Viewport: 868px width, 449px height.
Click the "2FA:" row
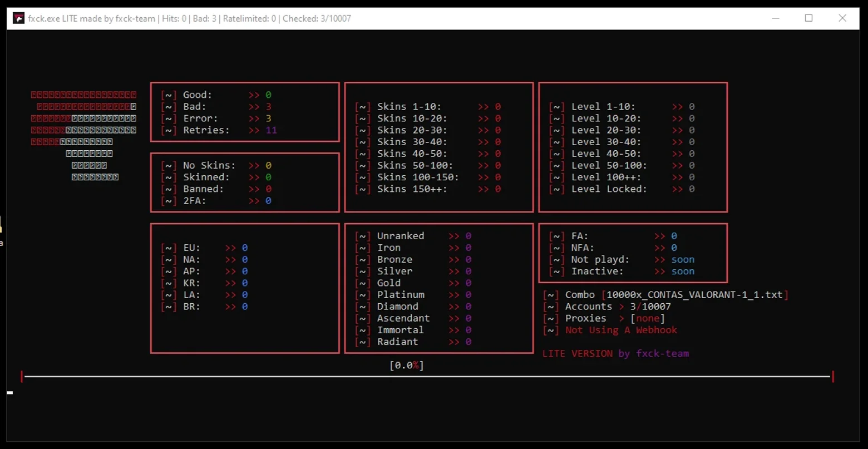[x=216, y=201]
